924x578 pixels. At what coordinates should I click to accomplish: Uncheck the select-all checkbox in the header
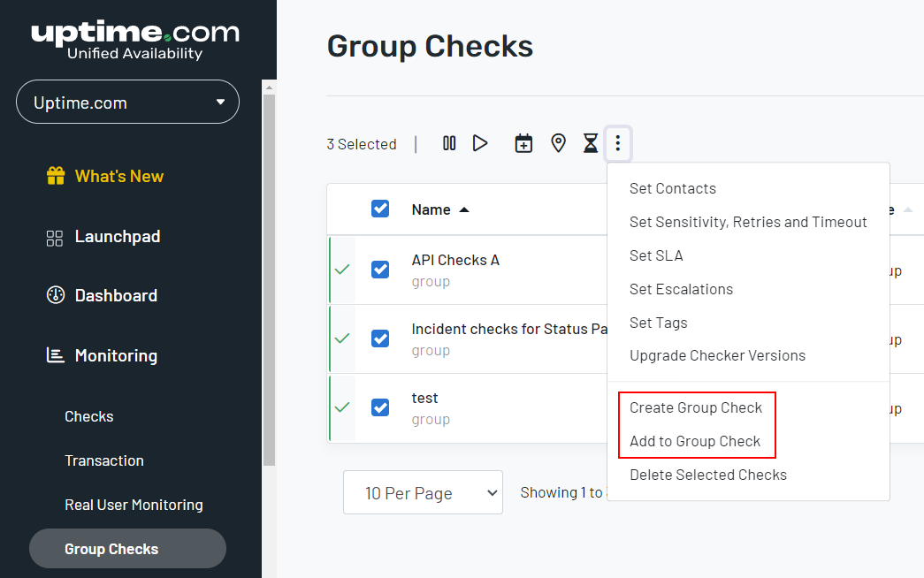[380, 209]
